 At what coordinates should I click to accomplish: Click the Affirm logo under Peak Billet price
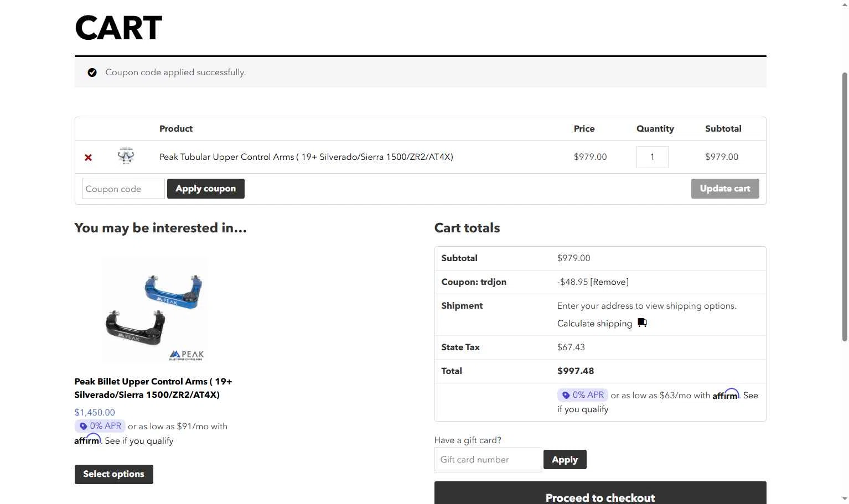(88, 440)
